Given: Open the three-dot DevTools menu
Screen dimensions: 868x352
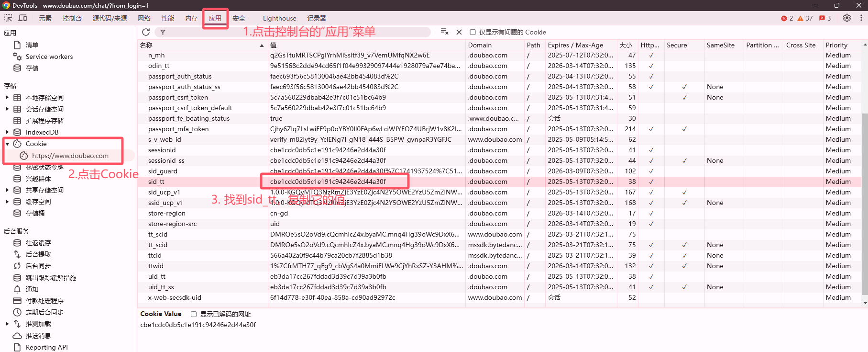Looking at the screenshot, I should click(861, 18).
